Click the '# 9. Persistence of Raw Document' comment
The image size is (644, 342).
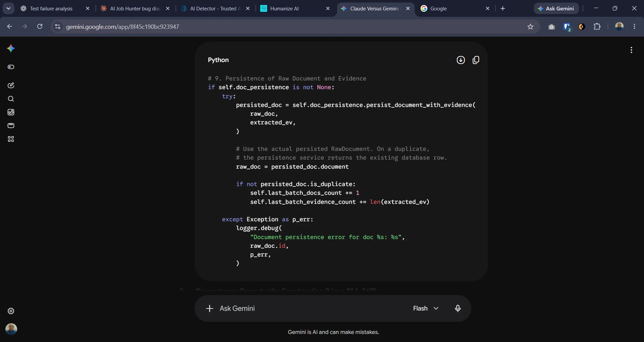pyautogui.click(x=287, y=78)
